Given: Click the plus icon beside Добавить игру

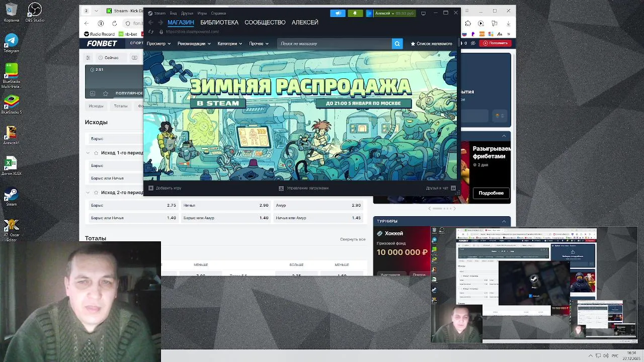Looking at the screenshot, I should tap(151, 188).
